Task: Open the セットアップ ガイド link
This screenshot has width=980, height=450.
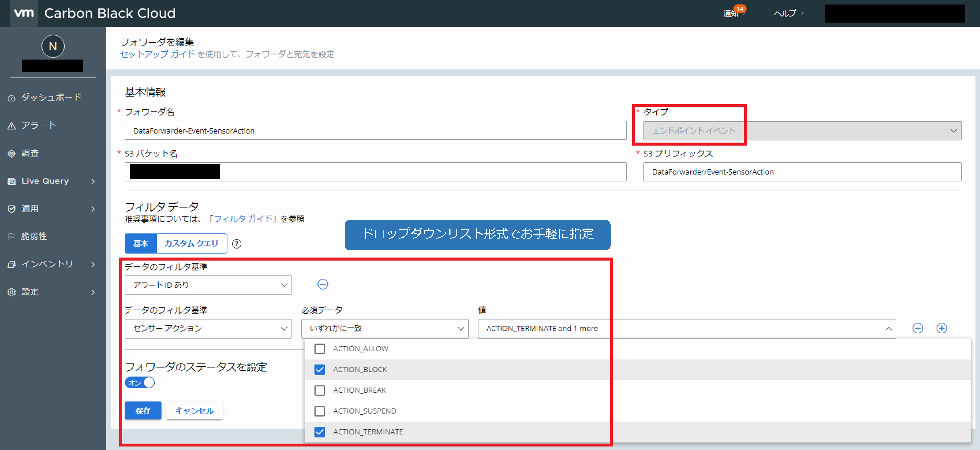Action: pos(157,54)
